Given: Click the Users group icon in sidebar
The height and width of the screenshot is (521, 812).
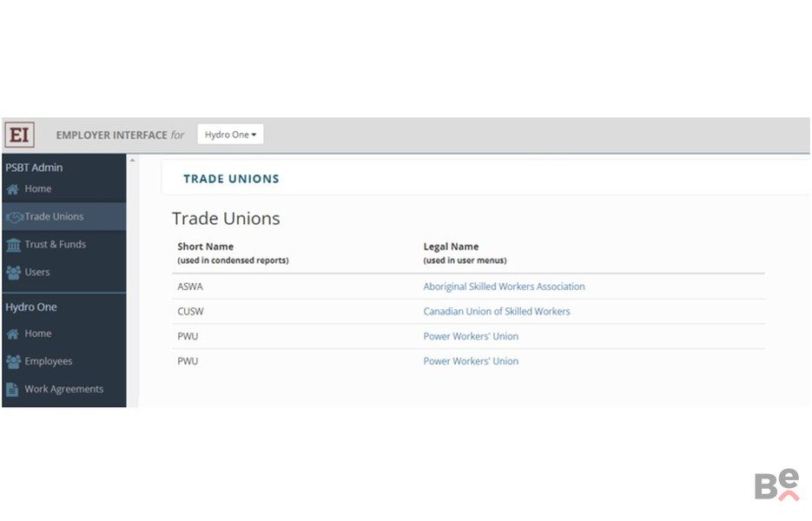Looking at the screenshot, I should [14, 273].
